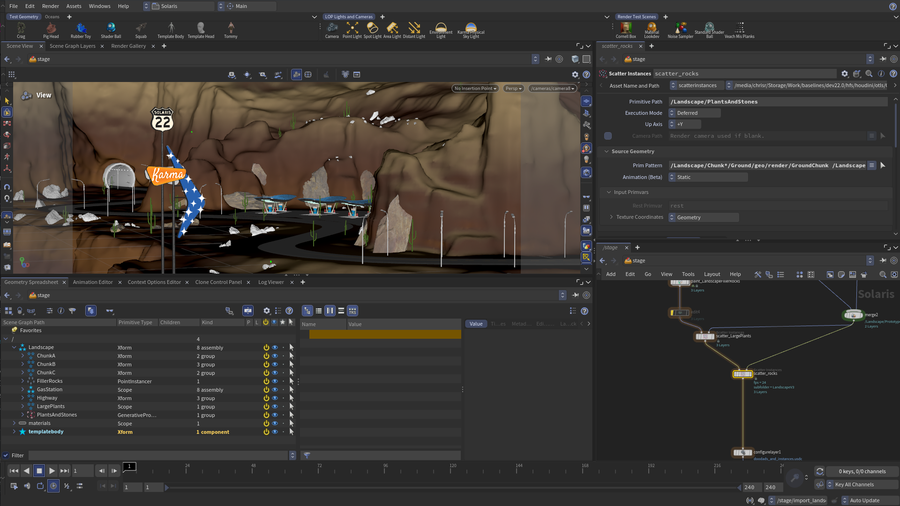This screenshot has height=506, width=900.
Task: Select the Template Head shelf tool
Action: 201,30
